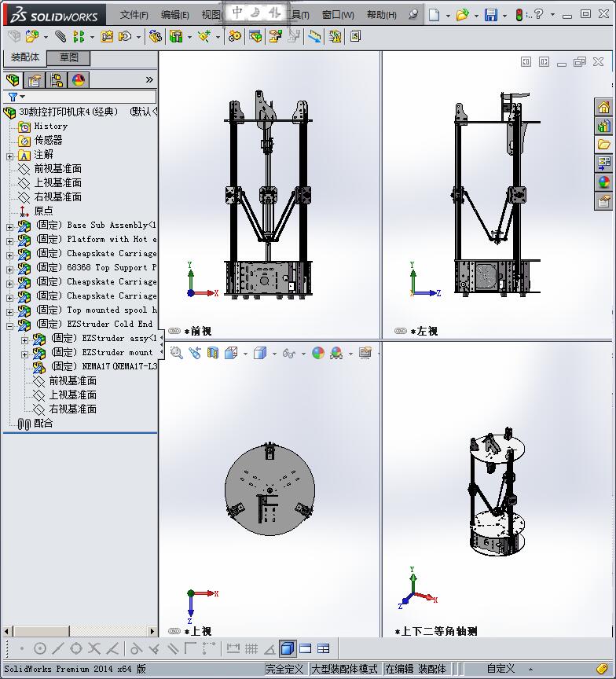Click the feature tree horizontal scrollbar right arrow
The height and width of the screenshot is (679, 616).
pos(152,631)
